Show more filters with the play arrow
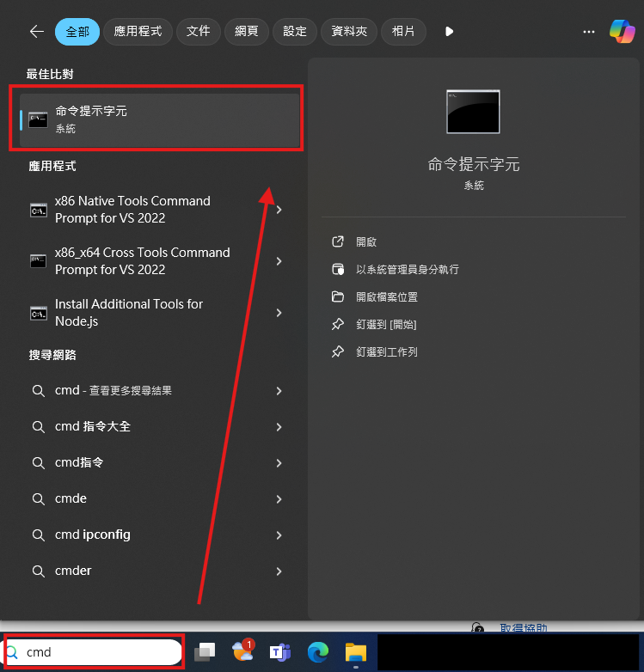Viewport: 644px width, 672px height. [x=449, y=31]
